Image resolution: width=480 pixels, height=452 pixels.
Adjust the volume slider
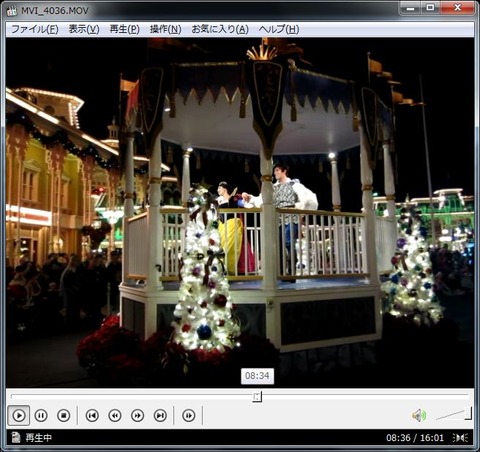[x=453, y=414]
